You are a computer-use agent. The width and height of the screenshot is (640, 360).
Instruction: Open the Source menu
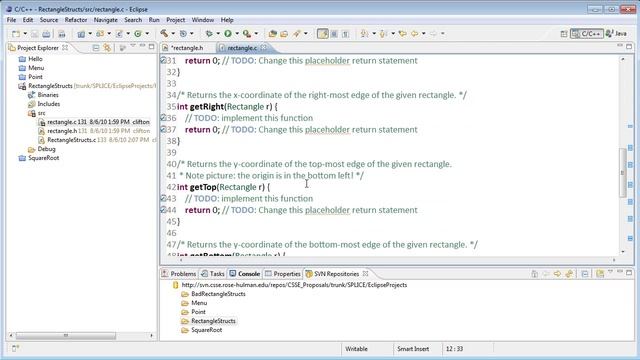point(49,20)
